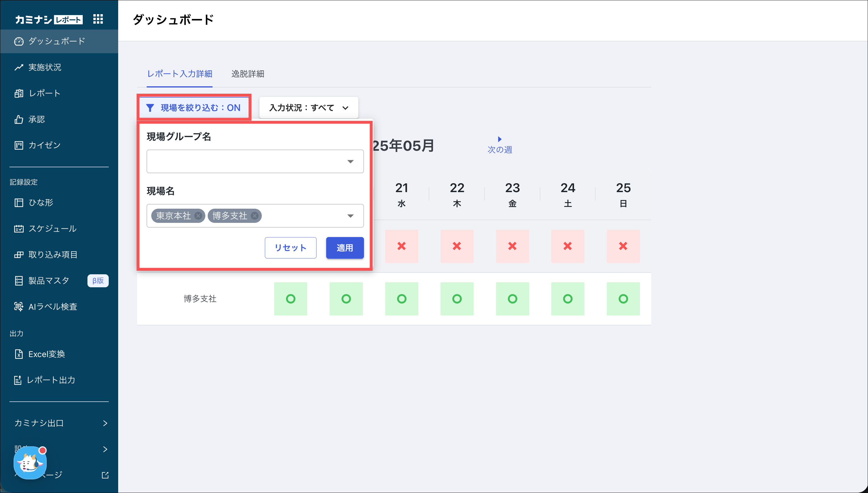Click the 適用 button
The width and height of the screenshot is (868, 493).
344,248
